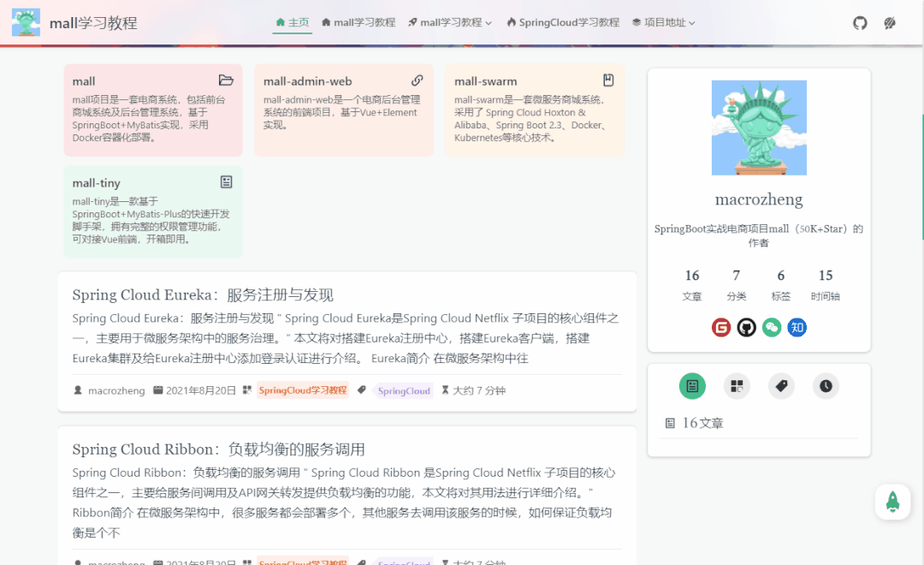Expand the 项目地址 dropdown menu
This screenshot has width=924, height=565.
664,22
